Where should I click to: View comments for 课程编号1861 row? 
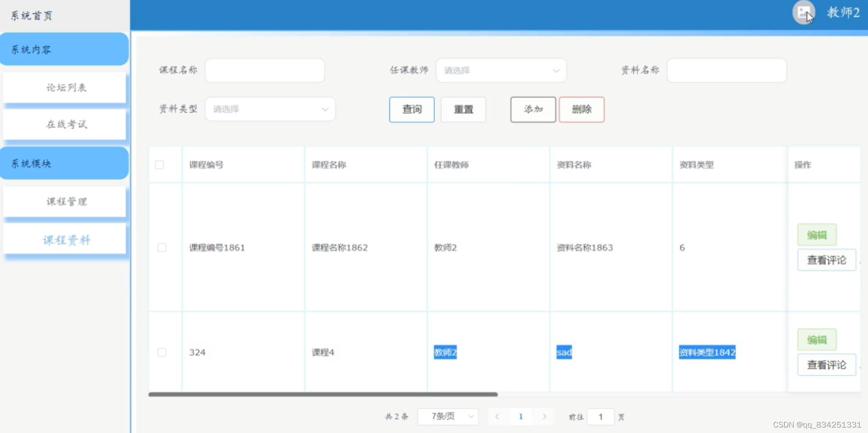(827, 260)
